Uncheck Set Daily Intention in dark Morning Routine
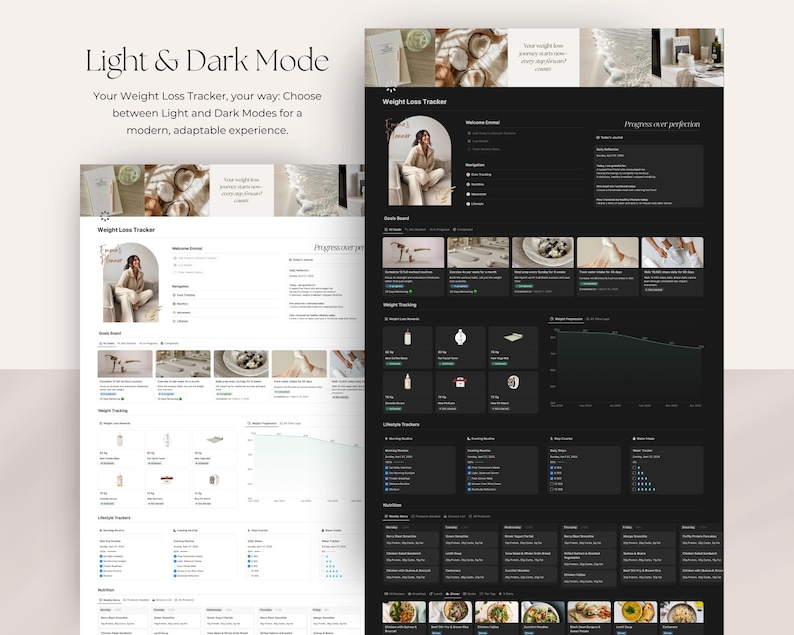The width and height of the screenshot is (794, 635). [x=386, y=468]
